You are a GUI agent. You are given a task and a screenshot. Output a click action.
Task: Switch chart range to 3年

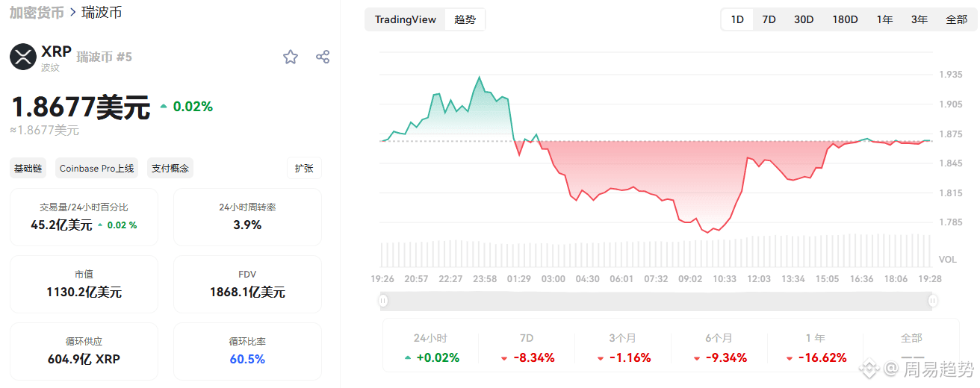click(919, 19)
